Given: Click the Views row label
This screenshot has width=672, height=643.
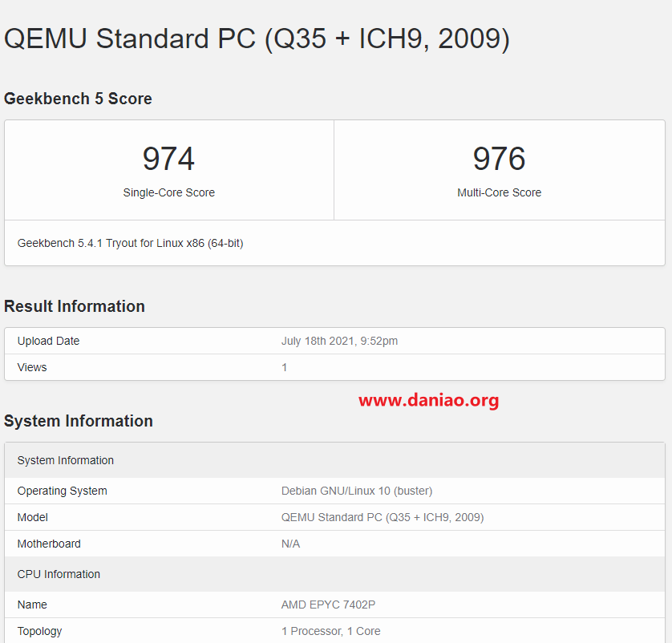Looking at the screenshot, I should pos(32,367).
